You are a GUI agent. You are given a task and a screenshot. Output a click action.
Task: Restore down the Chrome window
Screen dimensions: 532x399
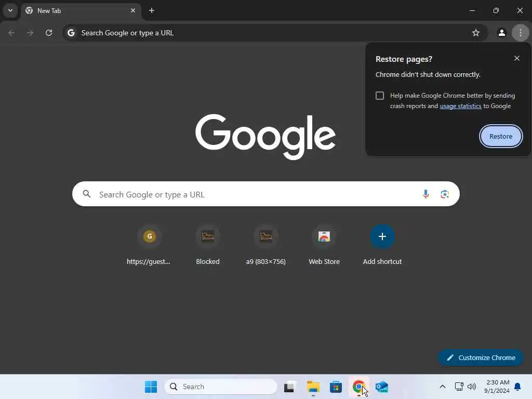coord(496,10)
